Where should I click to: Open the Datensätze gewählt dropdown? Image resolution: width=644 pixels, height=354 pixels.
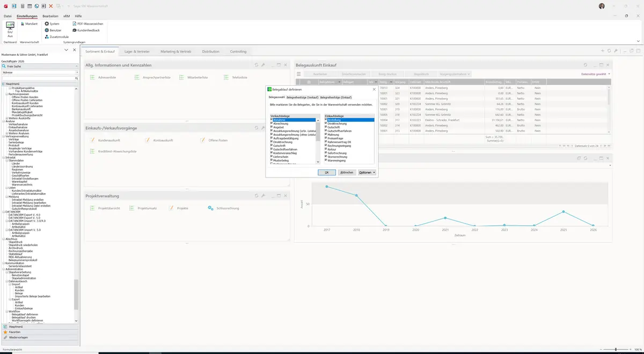pyautogui.click(x=595, y=74)
